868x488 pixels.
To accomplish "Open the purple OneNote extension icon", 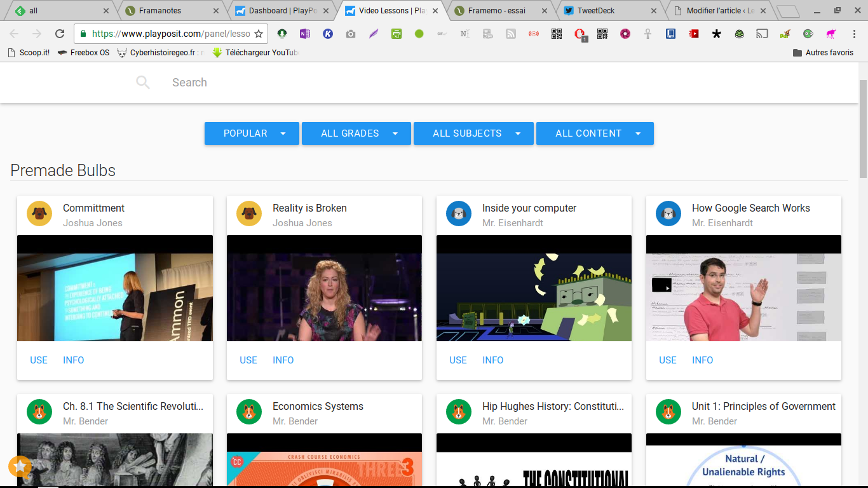I will click(x=304, y=34).
